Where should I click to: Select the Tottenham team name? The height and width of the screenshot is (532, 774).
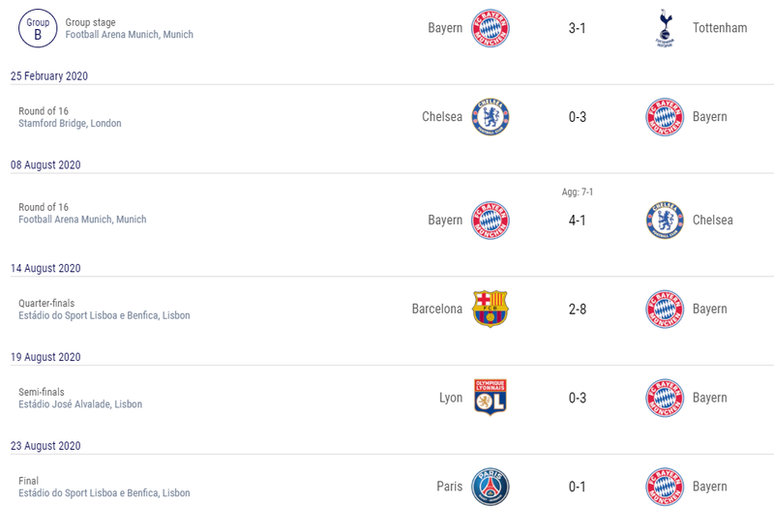[720, 28]
